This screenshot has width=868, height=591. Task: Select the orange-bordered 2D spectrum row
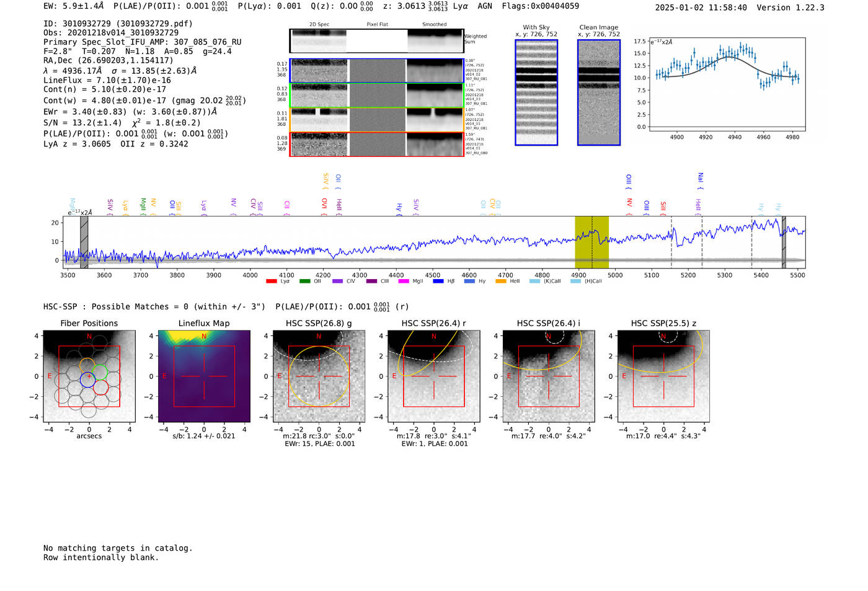377,120
